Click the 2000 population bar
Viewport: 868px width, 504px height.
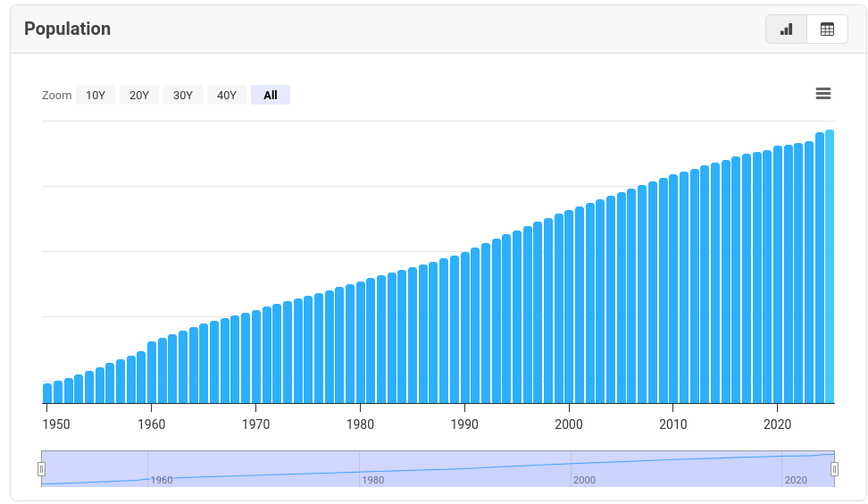570,308
